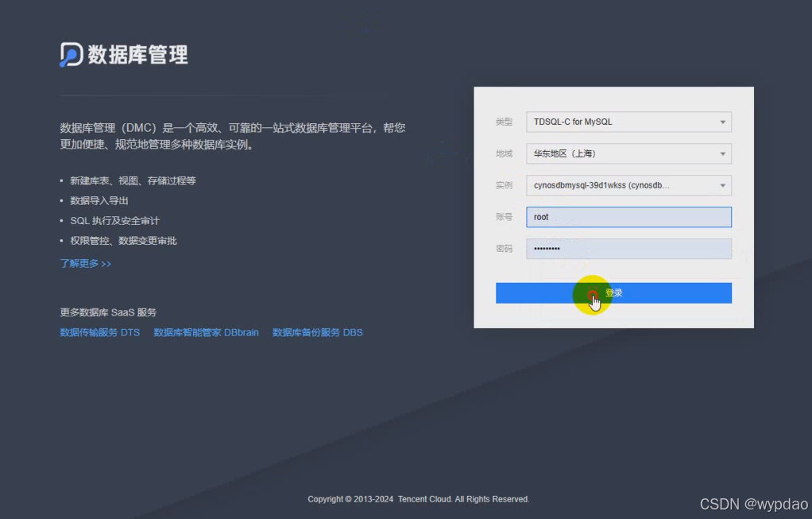Click the database management logo icon
The width and height of the screenshot is (812, 519).
pos(72,54)
